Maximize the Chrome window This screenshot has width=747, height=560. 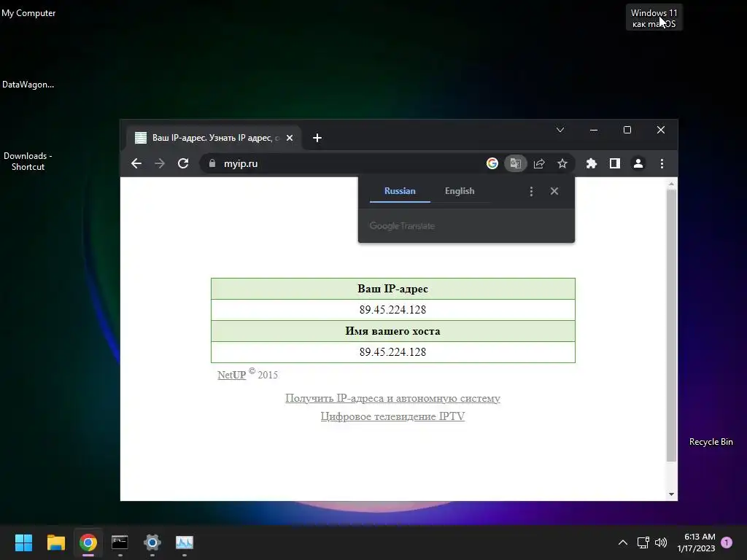click(627, 130)
